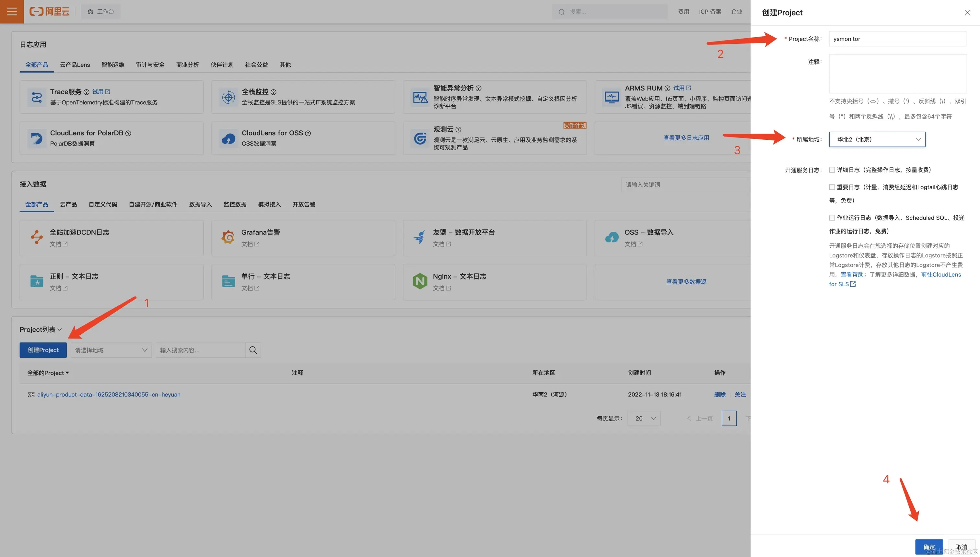This screenshot has width=980, height=557.
Task: Select the 监控数据 tab
Action: (x=235, y=204)
